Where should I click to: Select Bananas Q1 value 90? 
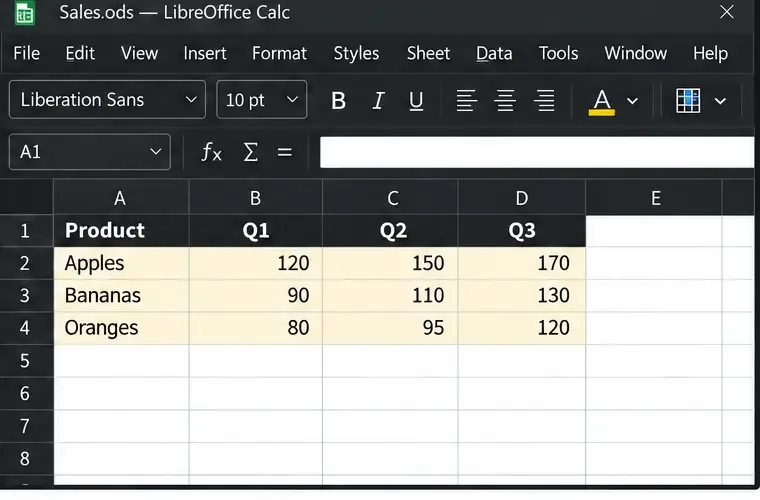255,296
